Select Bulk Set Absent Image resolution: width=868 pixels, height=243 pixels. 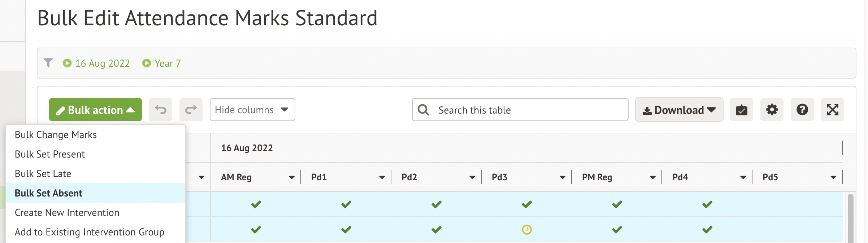tap(49, 193)
